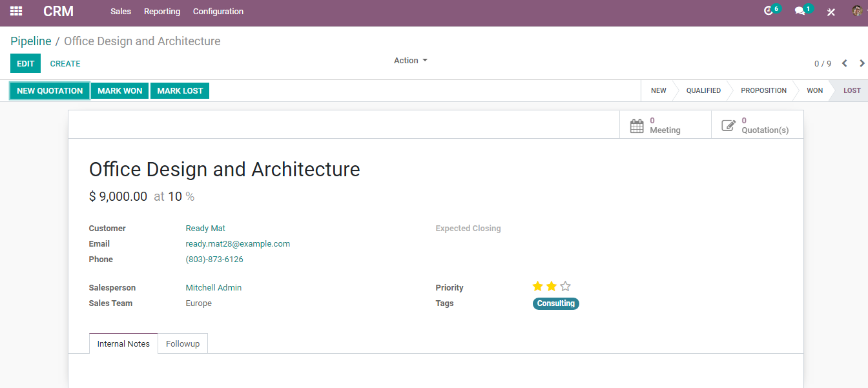Open the apps grid menu icon

click(x=16, y=11)
